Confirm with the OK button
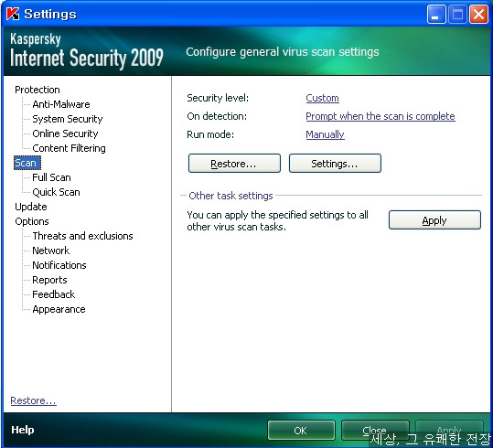 pyautogui.click(x=301, y=431)
